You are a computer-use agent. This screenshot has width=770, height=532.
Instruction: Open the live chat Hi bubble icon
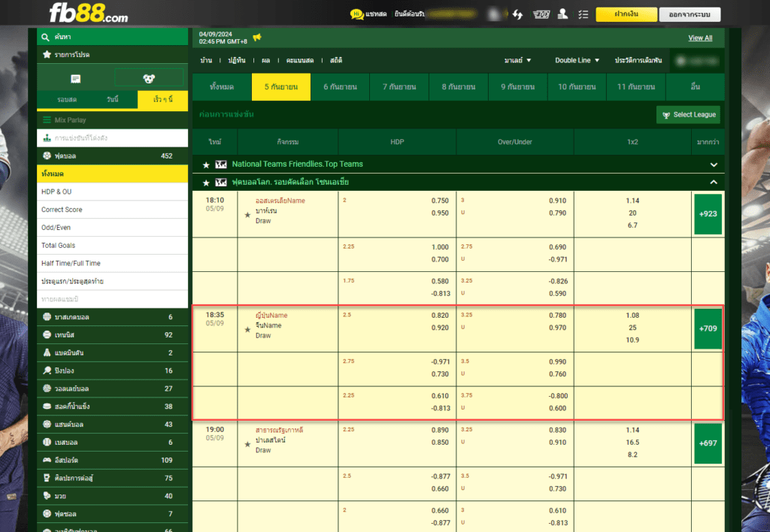pyautogui.click(x=356, y=14)
